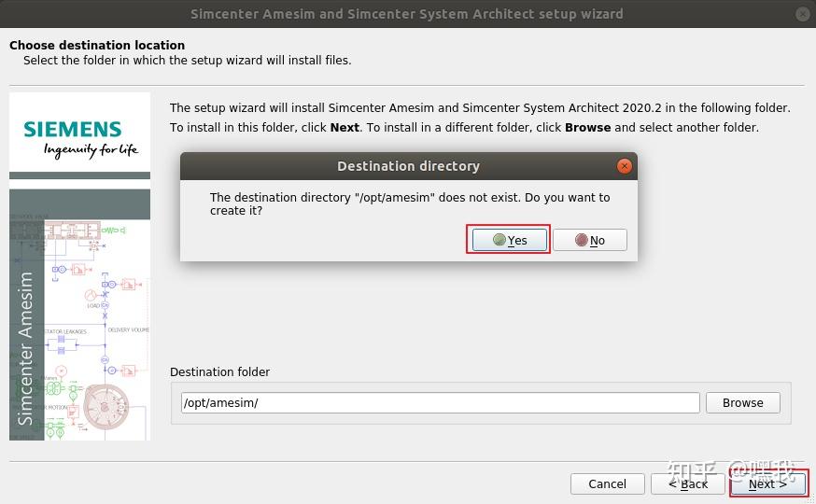Decline directory creation with No
Image resolution: width=816 pixels, height=504 pixels.
[x=590, y=240]
